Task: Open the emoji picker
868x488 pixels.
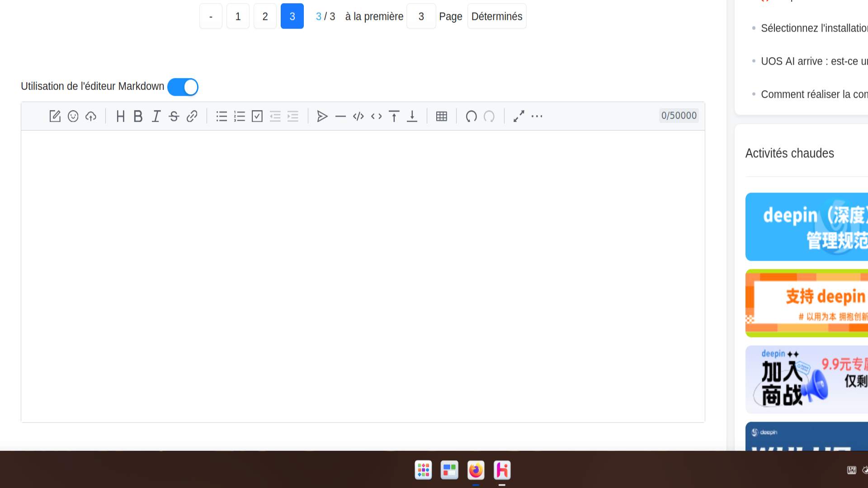Action: click(x=73, y=116)
